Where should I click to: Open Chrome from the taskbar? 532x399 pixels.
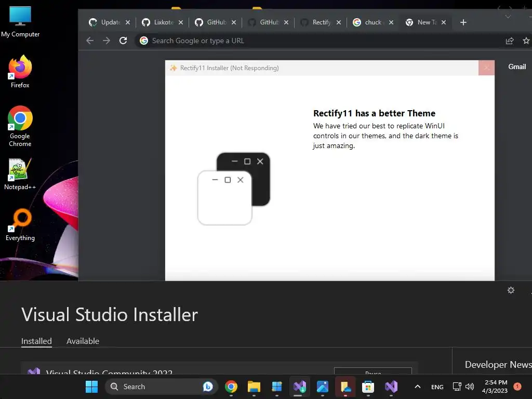coord(231,387)
